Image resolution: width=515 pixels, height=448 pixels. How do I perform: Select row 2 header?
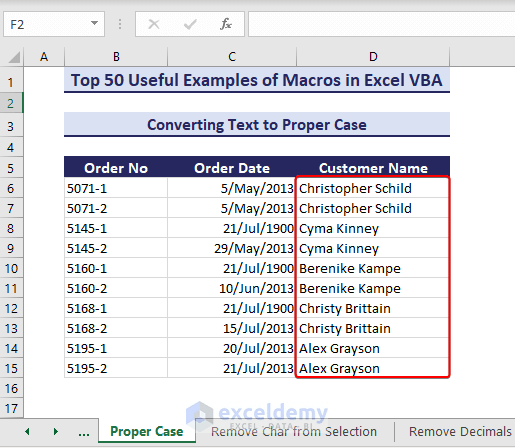click(x=11, y=103)
